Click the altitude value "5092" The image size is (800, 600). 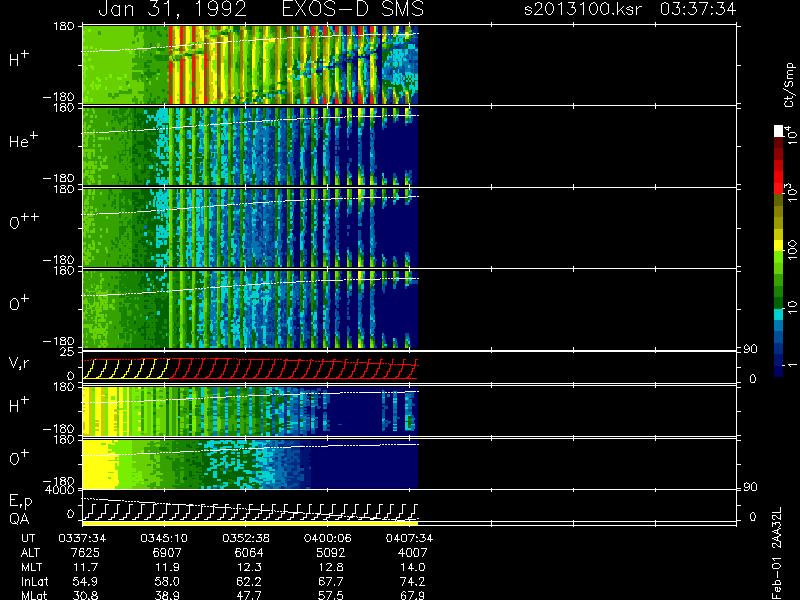pyautogui.click(x=331, y=553)
